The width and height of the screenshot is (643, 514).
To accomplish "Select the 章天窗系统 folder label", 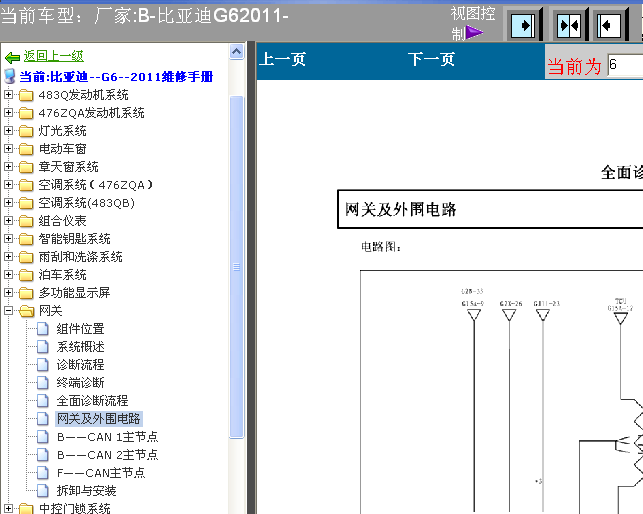I will (x=68, y=167).
